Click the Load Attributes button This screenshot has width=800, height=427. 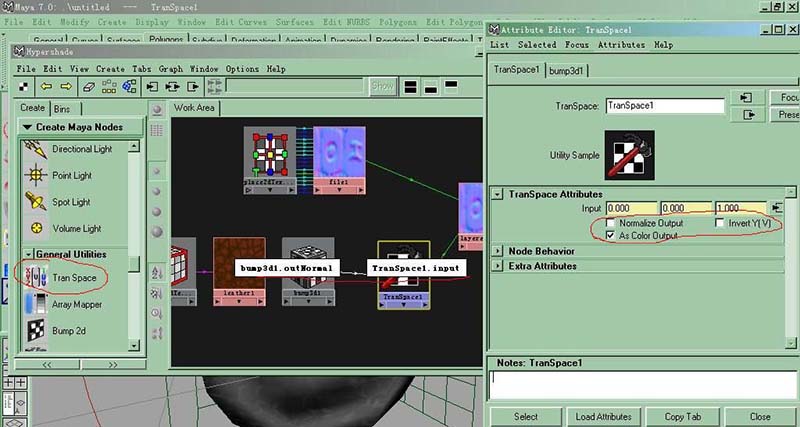(x=603, y=417)
